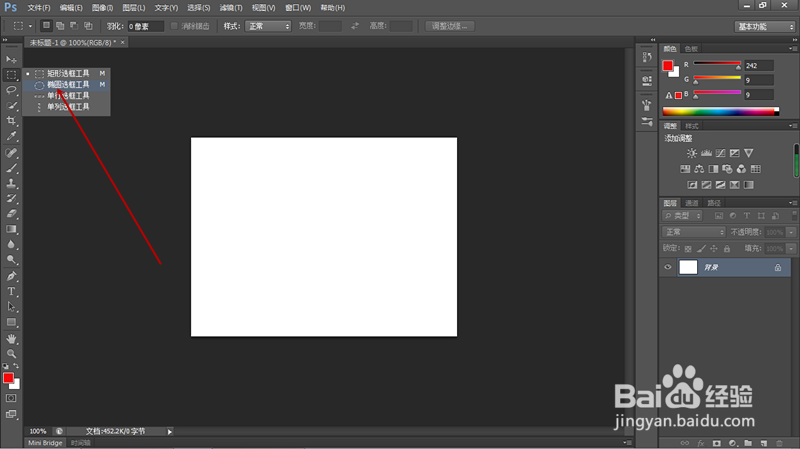The height and width of the screenshot is (449, 800).
Task: Open the Opacity dropdown arrow
Action: click(x=791, y=232)
